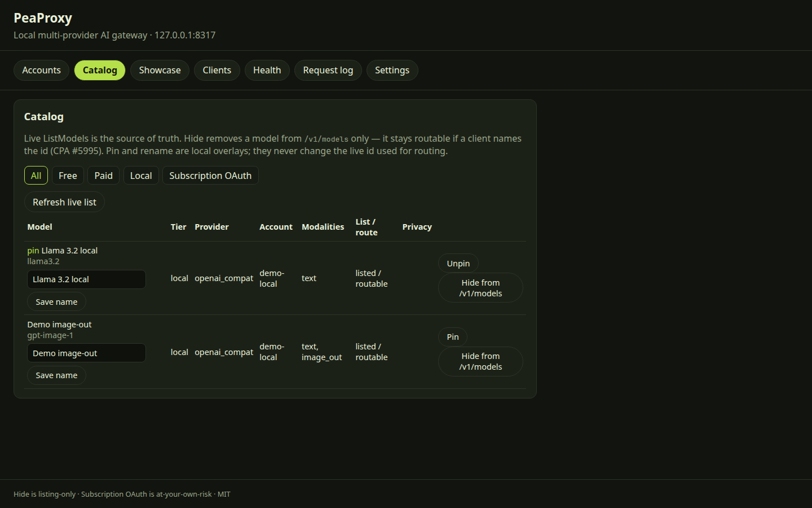Screen dimensions: 812x508
Task: Hide gpt-image-1 from /v1/models
Action: pos(480,361)
